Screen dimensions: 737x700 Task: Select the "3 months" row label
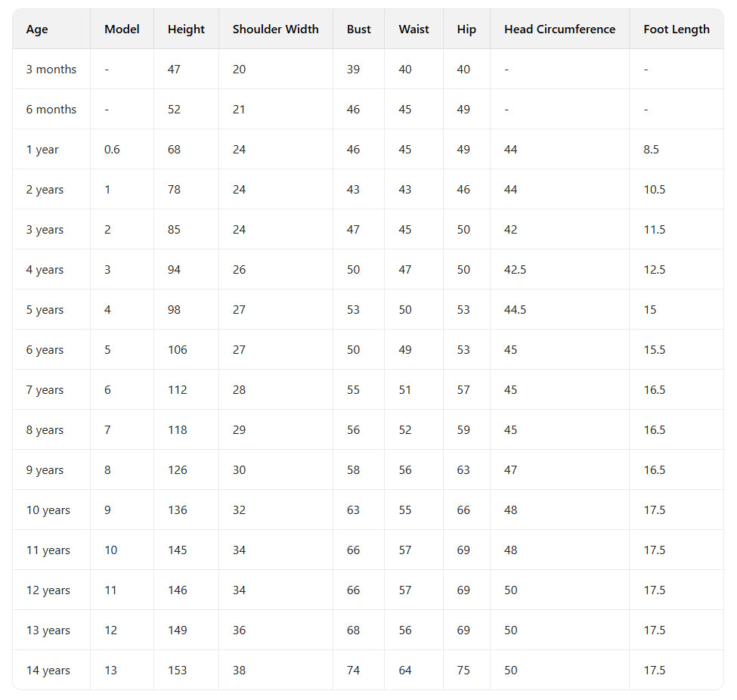pyautogui.click(x=51, y=70)
